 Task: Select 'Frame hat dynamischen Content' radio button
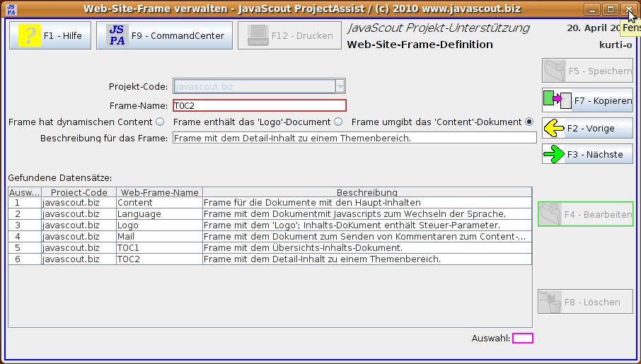tap(160, 122)
